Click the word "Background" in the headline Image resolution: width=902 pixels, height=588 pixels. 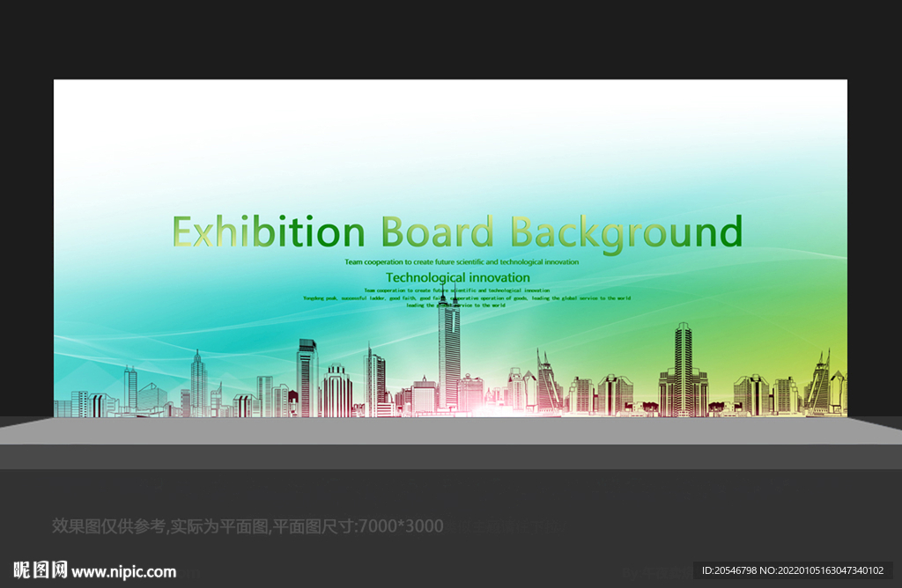point(626,234)
